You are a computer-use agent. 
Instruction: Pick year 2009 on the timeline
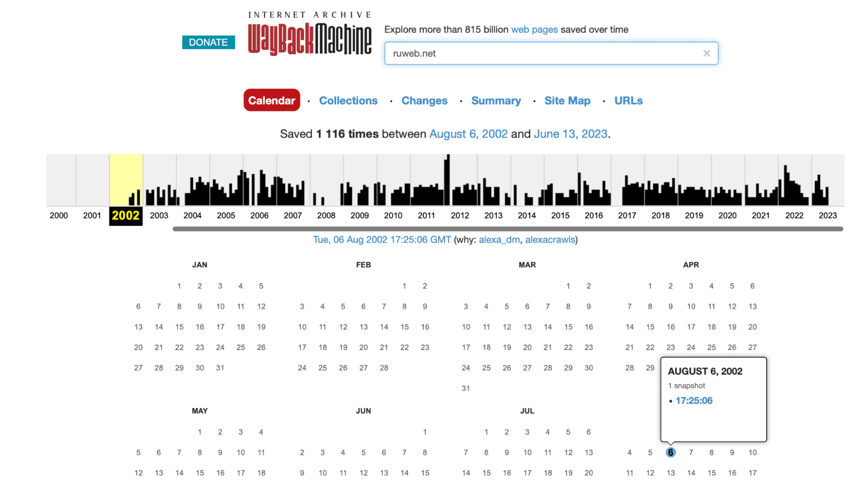coord(360,215)
